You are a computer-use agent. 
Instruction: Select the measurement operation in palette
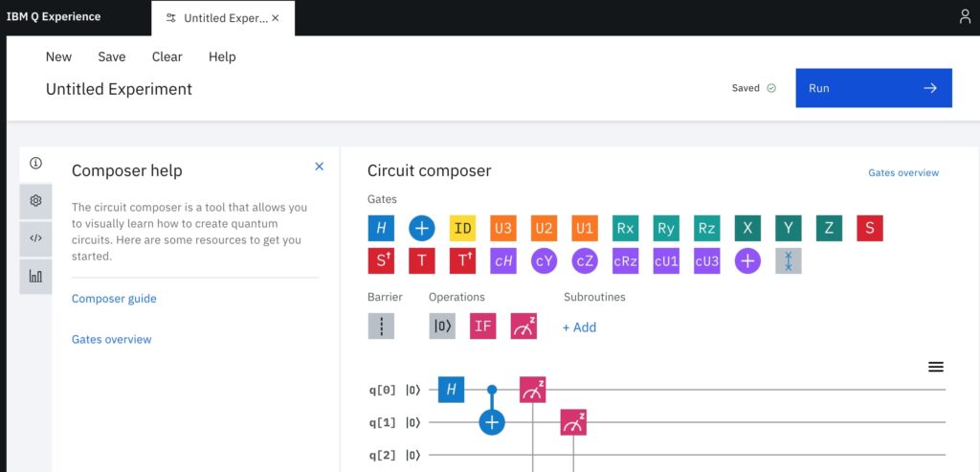[x=523, y=326]
